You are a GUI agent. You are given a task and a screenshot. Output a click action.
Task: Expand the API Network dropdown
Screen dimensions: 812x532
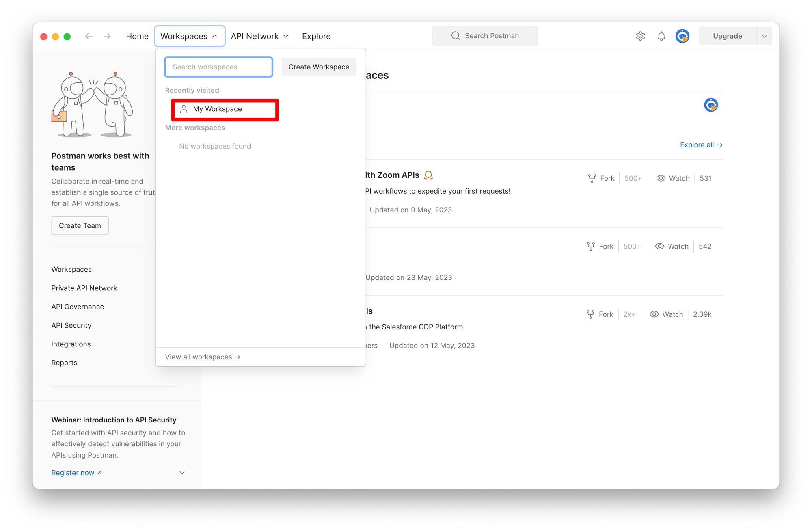pos(259,36)
